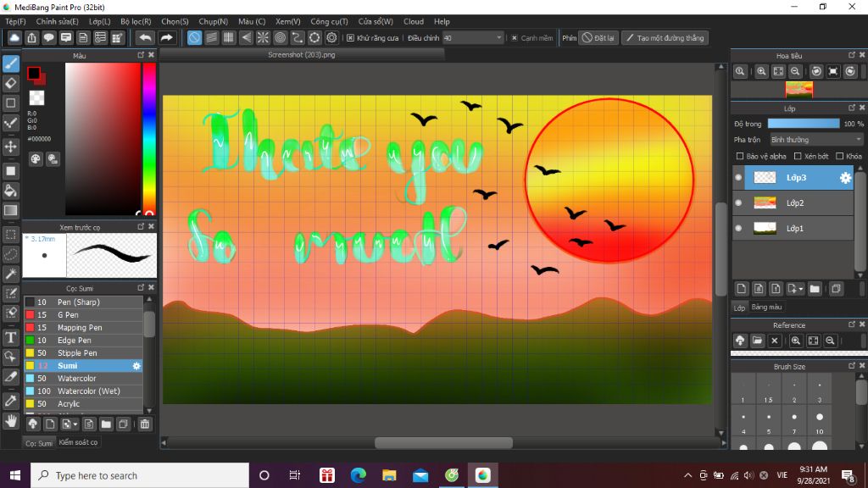This screenshot has height=488, width=868.
Task: Click Tạo một đường thẳng button
Action: (x=665, y=37)
